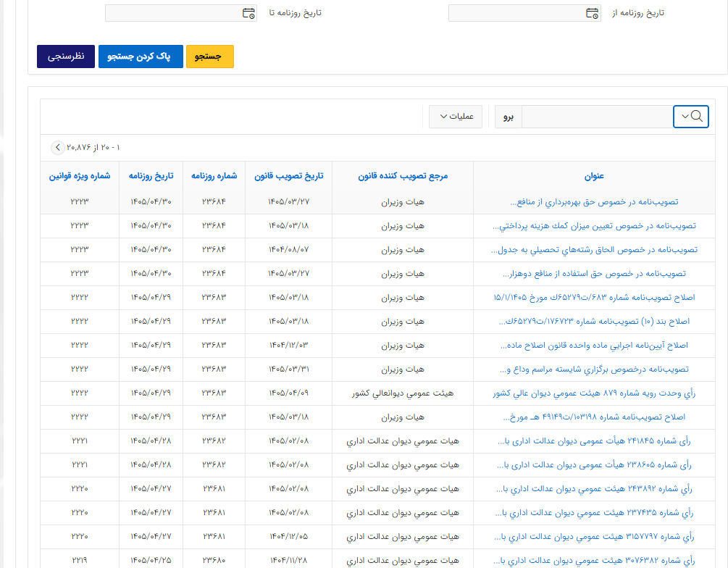Image resolution: width=728 pixels, height=568 pixels.
Task: Open calendar picker for تاریخ روزنامه تا
Action: click(x=249, y=13)
